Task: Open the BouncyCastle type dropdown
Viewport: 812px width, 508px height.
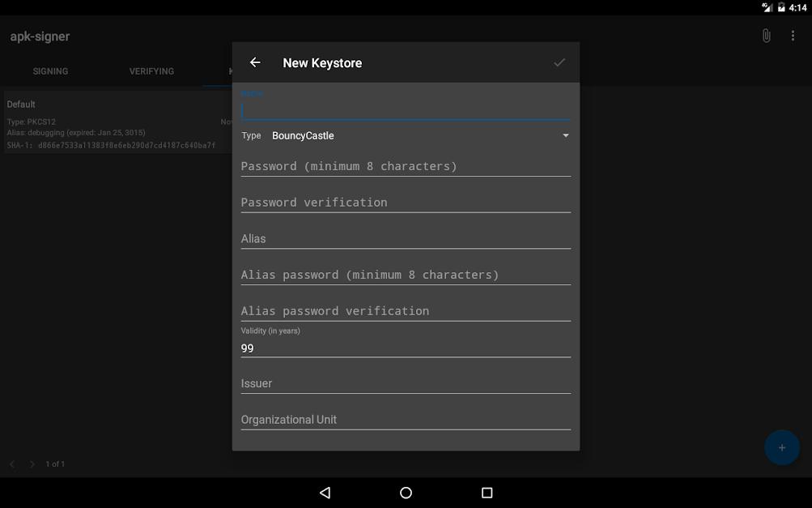Action: pyautogui.click(x=419, y=135)
